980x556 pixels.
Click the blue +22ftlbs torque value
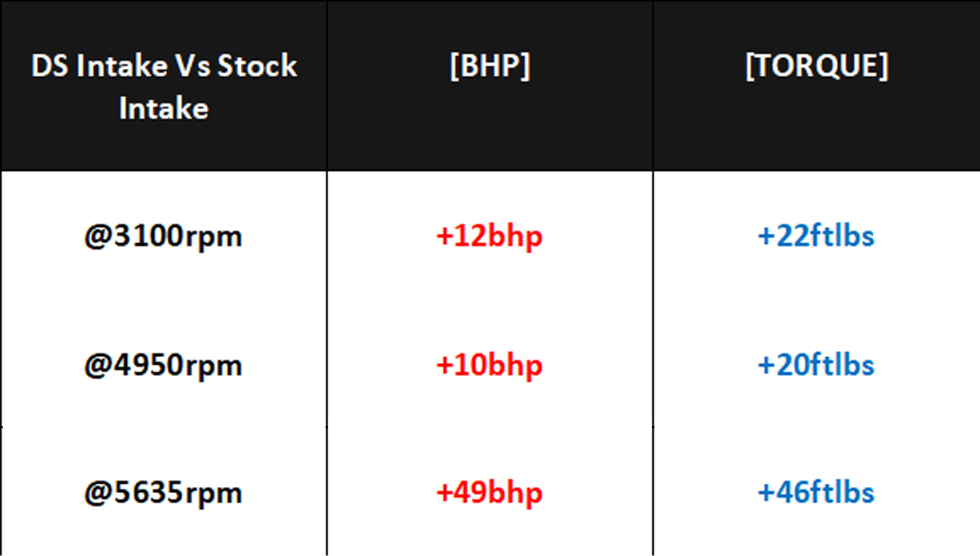(x=816, y=236)
